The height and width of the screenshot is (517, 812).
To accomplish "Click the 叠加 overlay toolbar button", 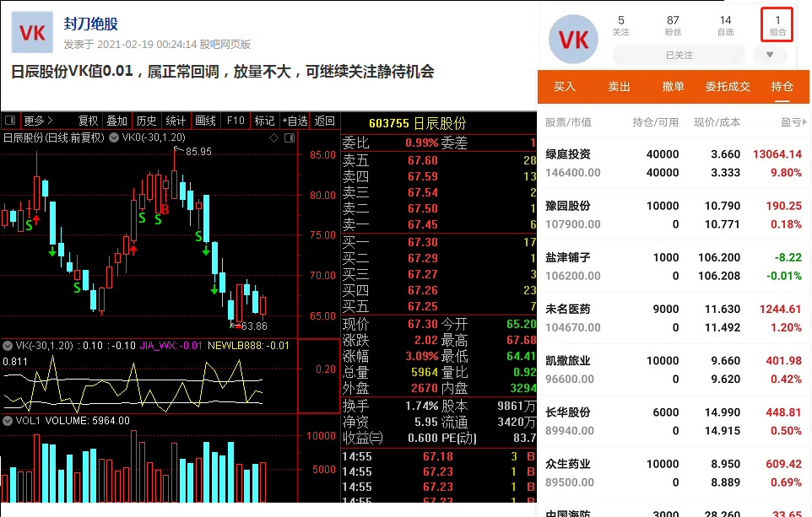I will [117, 121].
